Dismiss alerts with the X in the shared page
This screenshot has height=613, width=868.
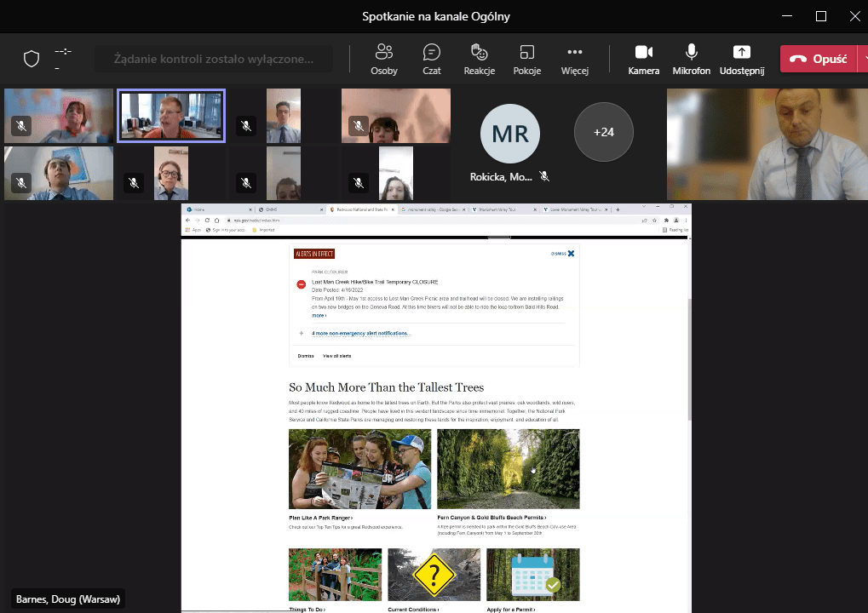(x=571, y=253)
